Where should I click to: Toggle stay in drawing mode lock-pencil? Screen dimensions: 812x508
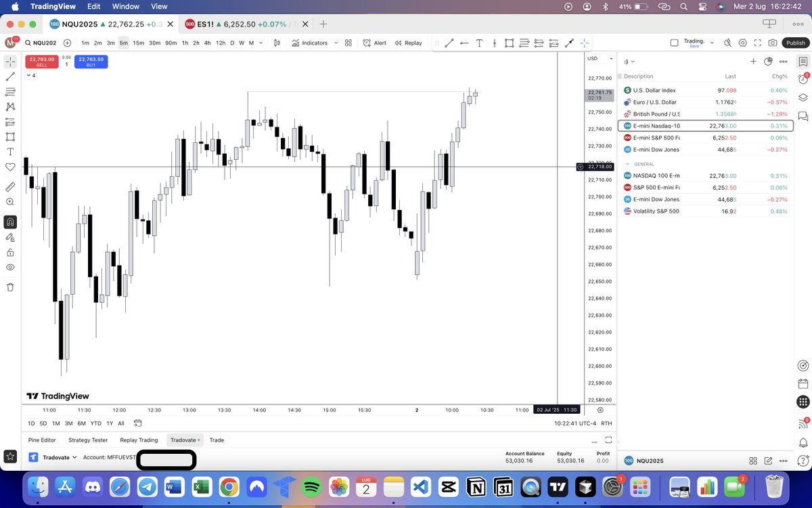pos(10,237)
